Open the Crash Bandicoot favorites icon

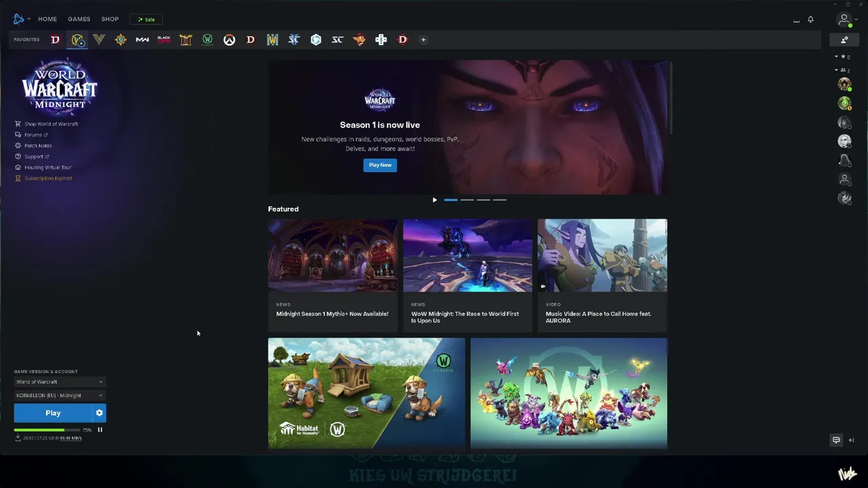pyautogui.click(x=359, y=40)
